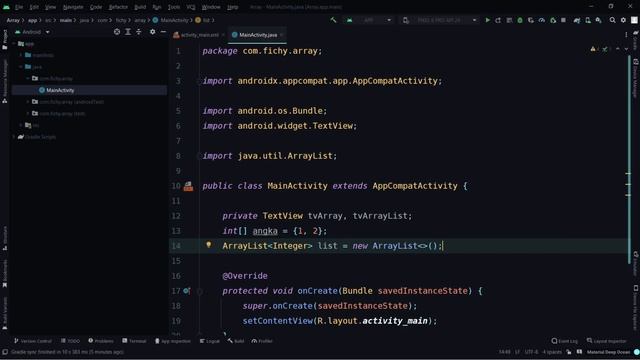Screen dimensions: 640x360
Task: Click the Apply Changes and Restart Activity icon
Action: 498,20
